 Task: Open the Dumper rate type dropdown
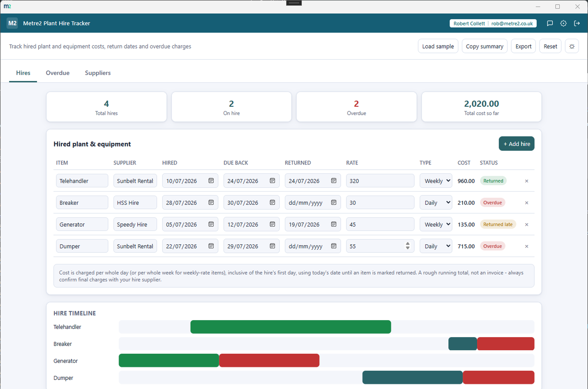436,246
